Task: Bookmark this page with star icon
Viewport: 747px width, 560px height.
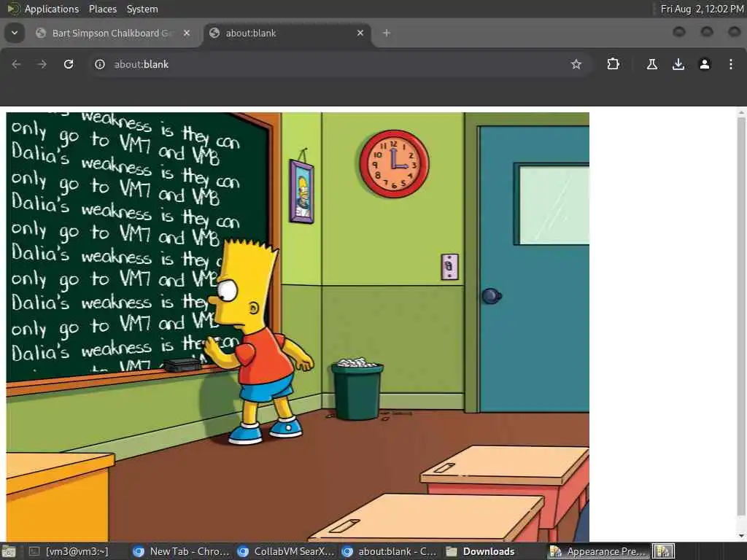Action: tap(576, 64)
